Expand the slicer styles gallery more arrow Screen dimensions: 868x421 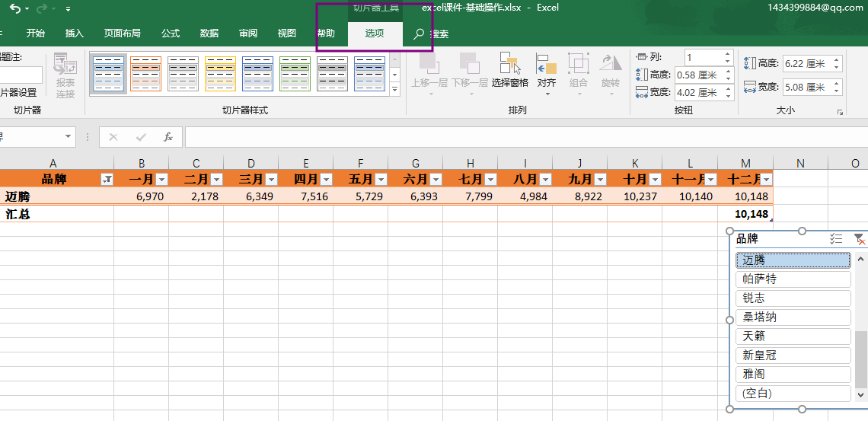(x=394, y=88)
